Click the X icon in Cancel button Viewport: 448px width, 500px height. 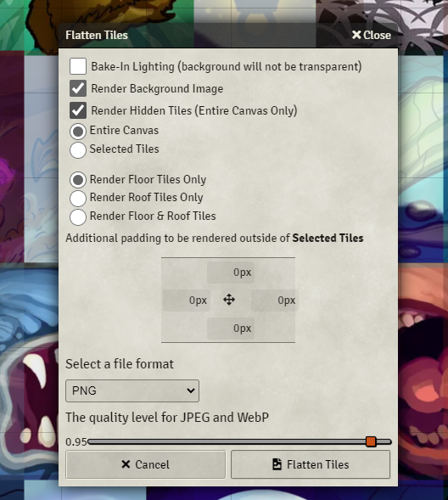[x=126, y=464]
